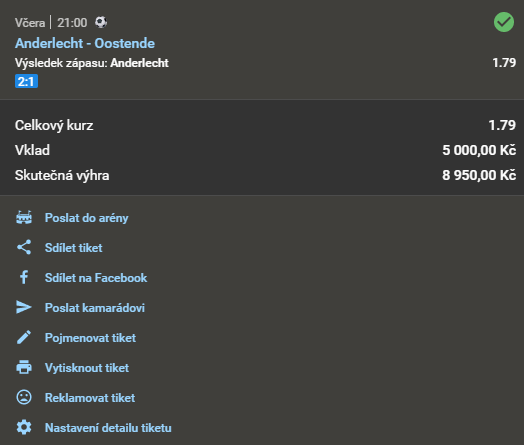The width and height of the screenshot is (524, 445).
Task: Click the sad face complaint icon
Action: pyautogui.click(x=24, y=397)
